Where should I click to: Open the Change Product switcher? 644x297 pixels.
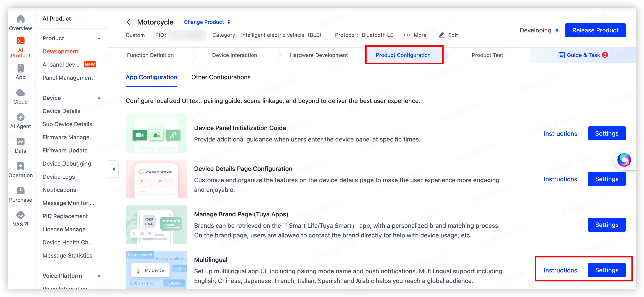point(207,22)
